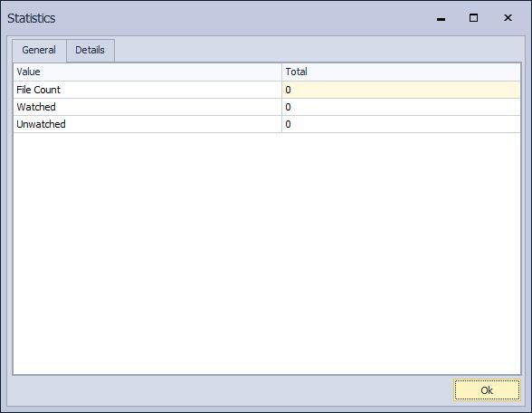Viewport: 532px width, 413px height.
Task: Minimize the Statistics window
Action: (x=441, y=18)
